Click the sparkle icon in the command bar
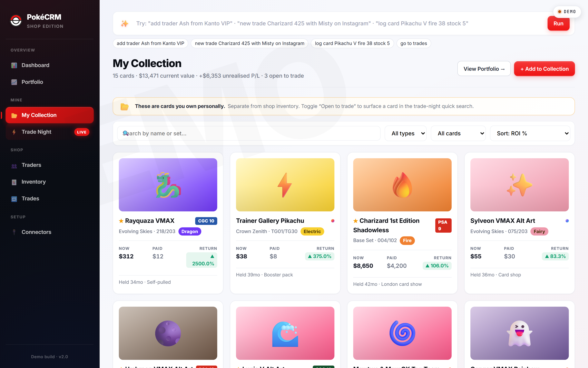 click(x=125, y=24)
